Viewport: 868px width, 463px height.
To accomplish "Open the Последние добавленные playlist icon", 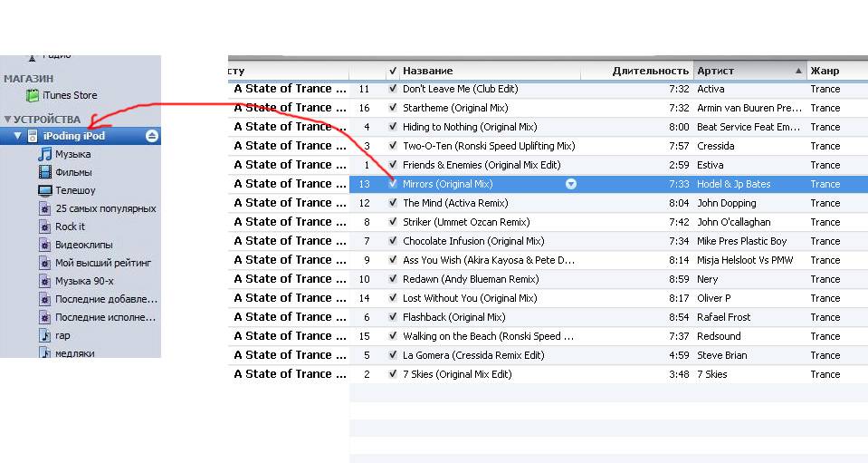I will 45,300.
